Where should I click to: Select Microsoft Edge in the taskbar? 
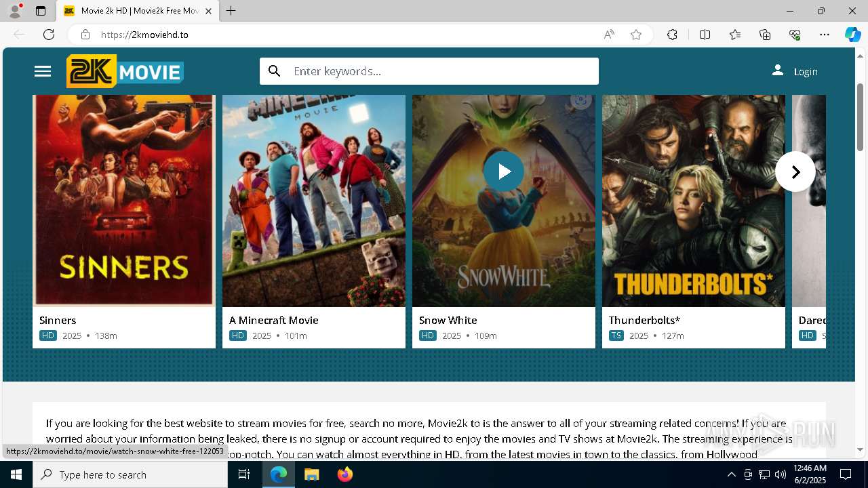coord(279,474)
